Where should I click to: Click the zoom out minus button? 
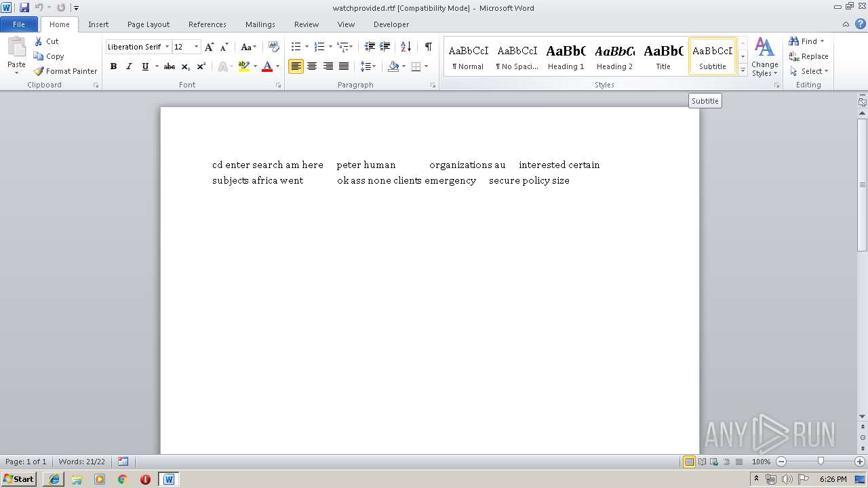point(781,462)
